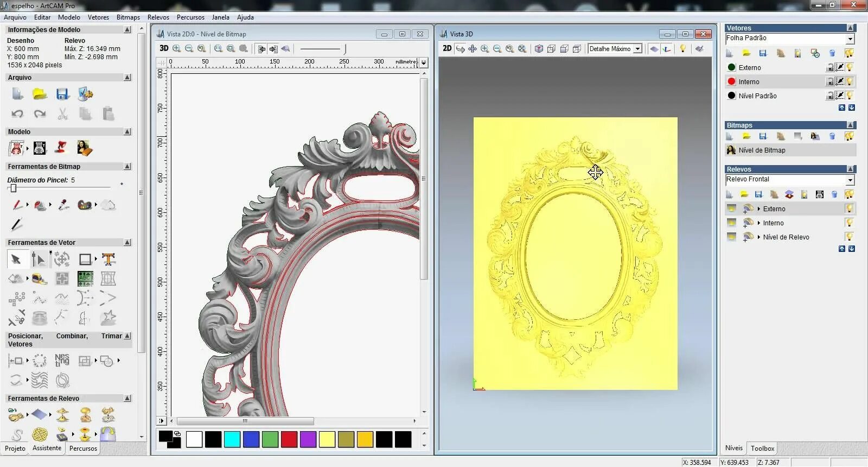
Task: Switch to the Projeto tab
Action: point(15,449)
